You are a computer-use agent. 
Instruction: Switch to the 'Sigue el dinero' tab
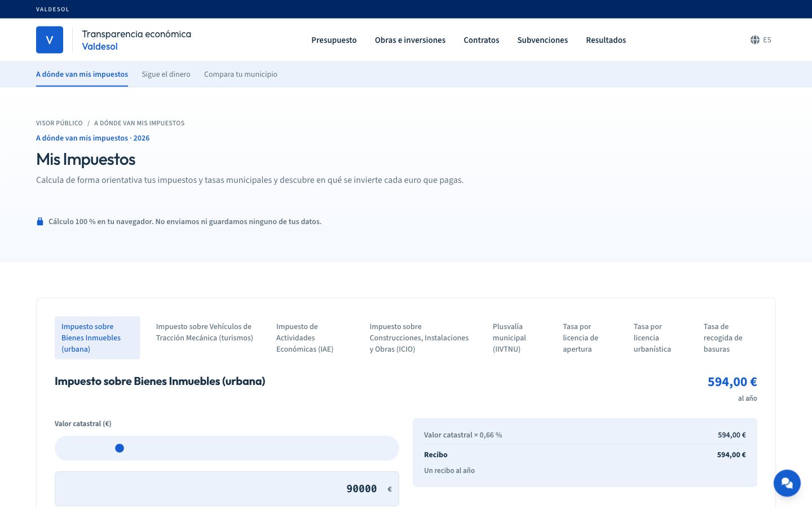click(x=166, y=74)
